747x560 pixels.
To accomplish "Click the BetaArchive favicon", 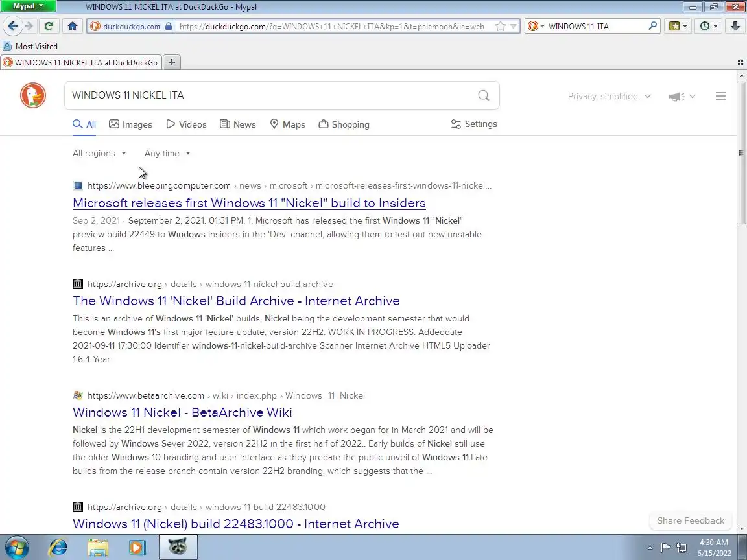I will click(78, 395).
